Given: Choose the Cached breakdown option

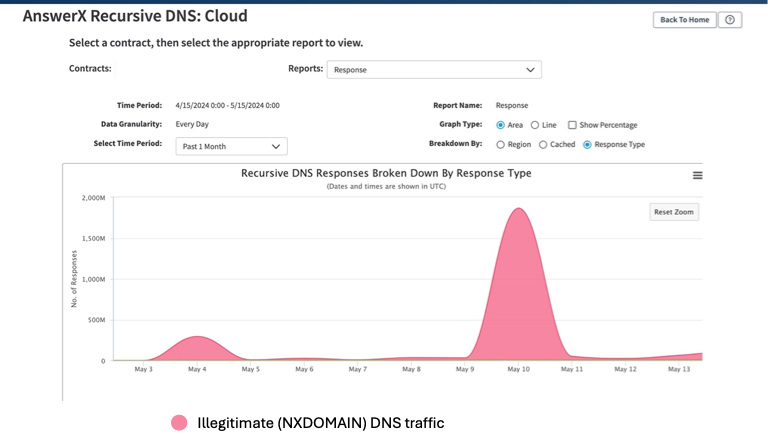Looking at the screenshot, I should coord(543,144).
